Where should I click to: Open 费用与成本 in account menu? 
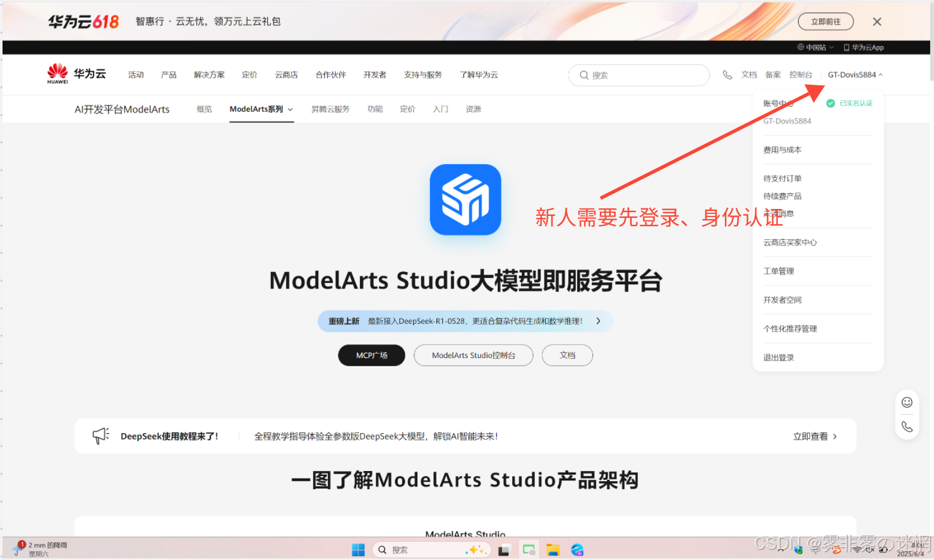click(x=782, y=150)
